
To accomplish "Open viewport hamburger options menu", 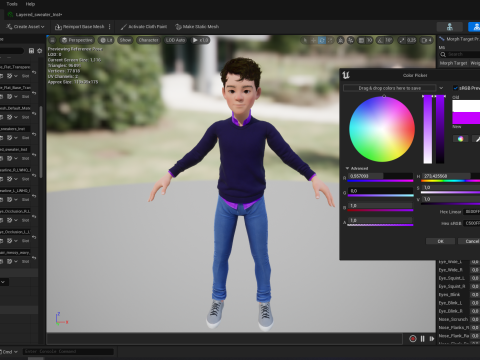I will [x=52, y=40].
